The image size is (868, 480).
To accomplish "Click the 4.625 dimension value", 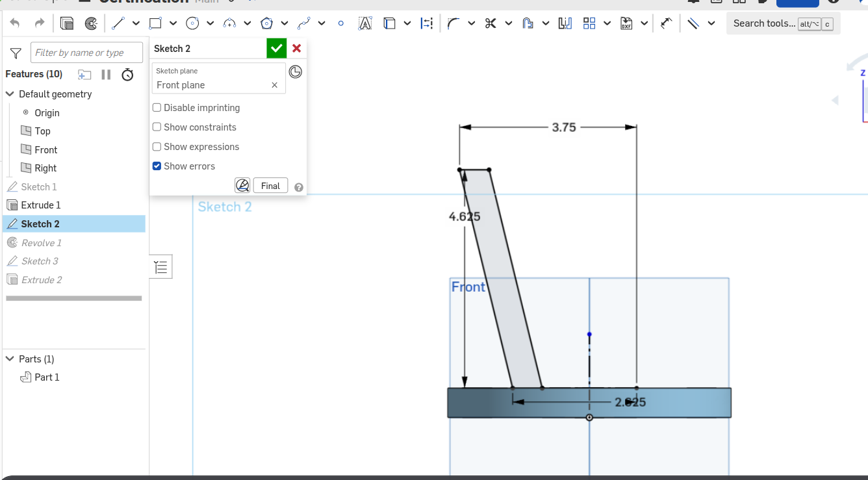I will (x=465, y=217).
